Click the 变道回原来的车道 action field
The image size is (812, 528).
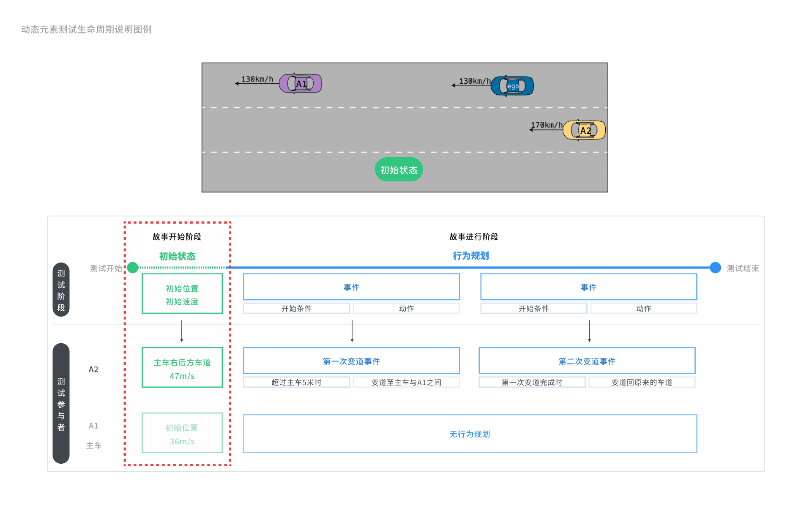(642, 383)
